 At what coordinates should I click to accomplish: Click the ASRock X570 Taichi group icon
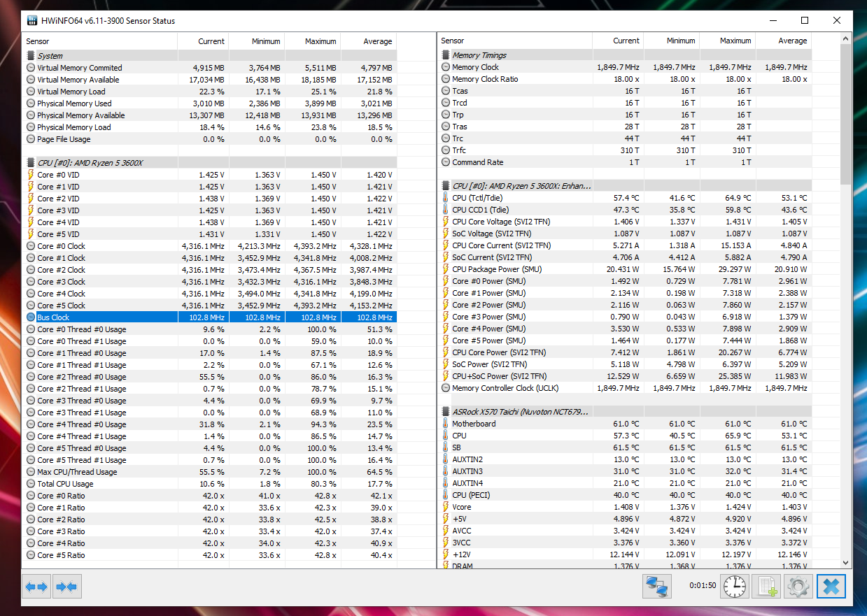point(446,412)
